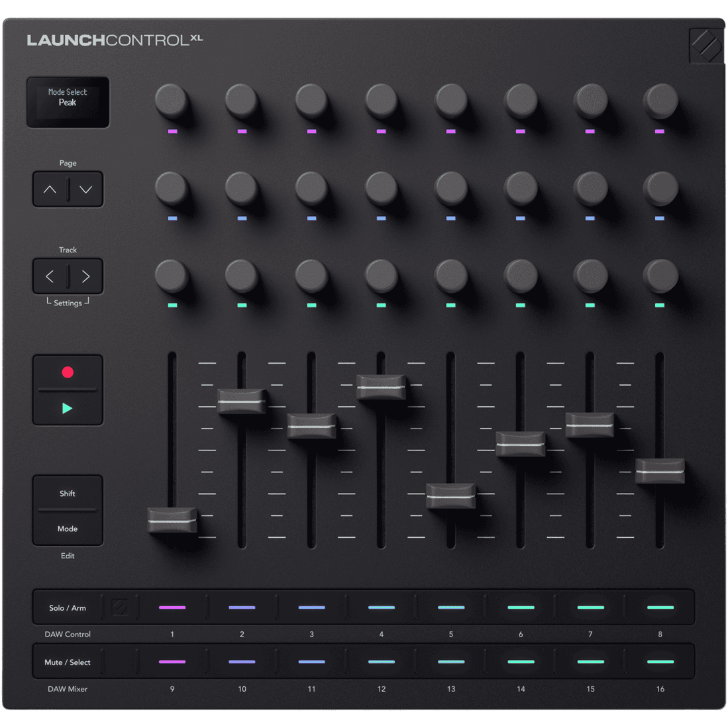Toggle Mute/Select button 13
The image size is (728, 728).
point(451,662)
